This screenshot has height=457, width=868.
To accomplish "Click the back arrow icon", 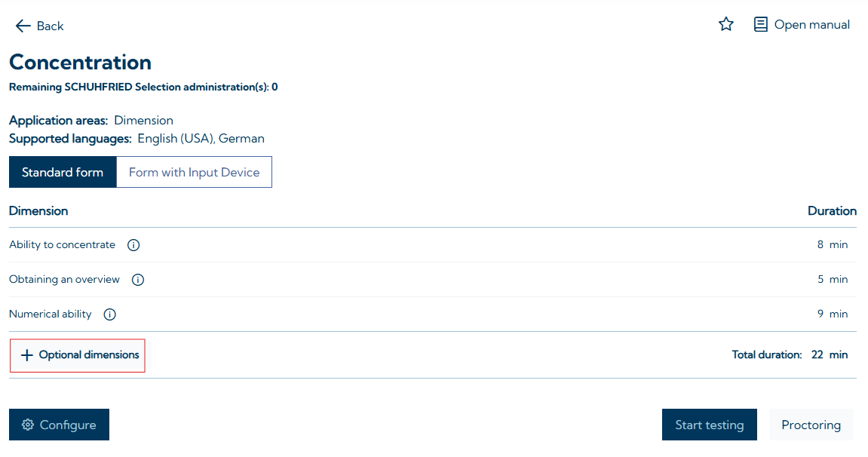I will [x=23, y=26].
